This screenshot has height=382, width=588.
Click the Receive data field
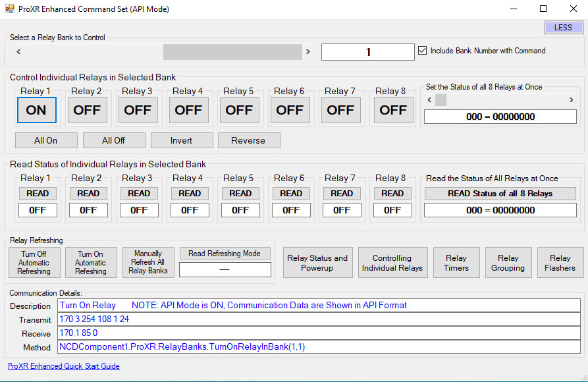(319, 333)
